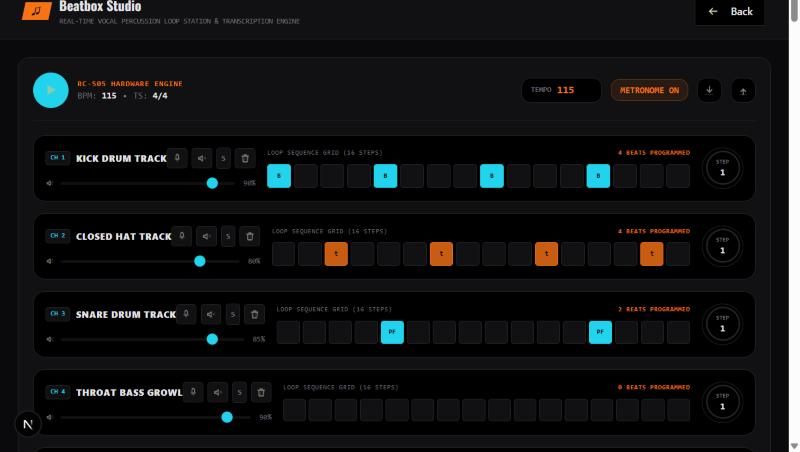This screenshot has height=452, width=800.
Task: Click the orange Beatbox Studio music note logo
Action: (x=36, y=10)
